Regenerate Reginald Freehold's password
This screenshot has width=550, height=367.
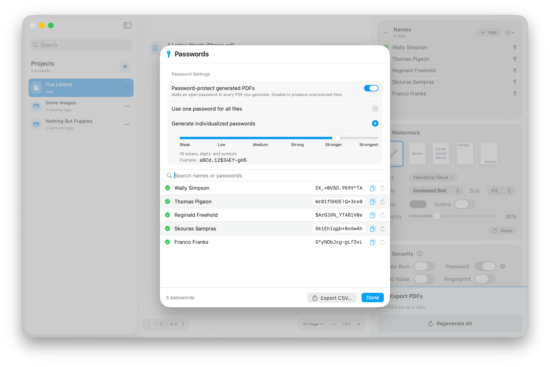383,215
